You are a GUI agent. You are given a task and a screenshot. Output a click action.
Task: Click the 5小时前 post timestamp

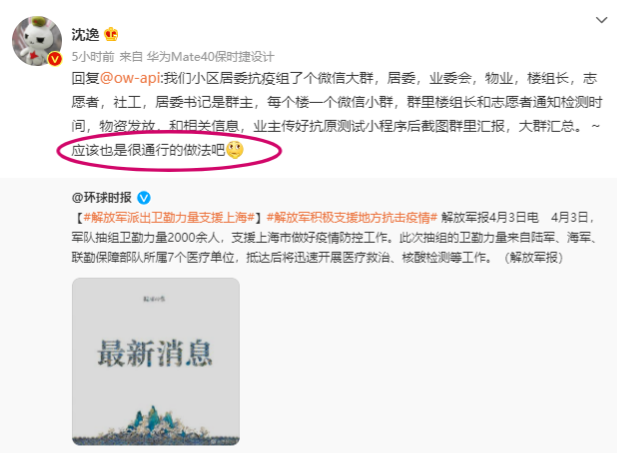coord(93,57)
